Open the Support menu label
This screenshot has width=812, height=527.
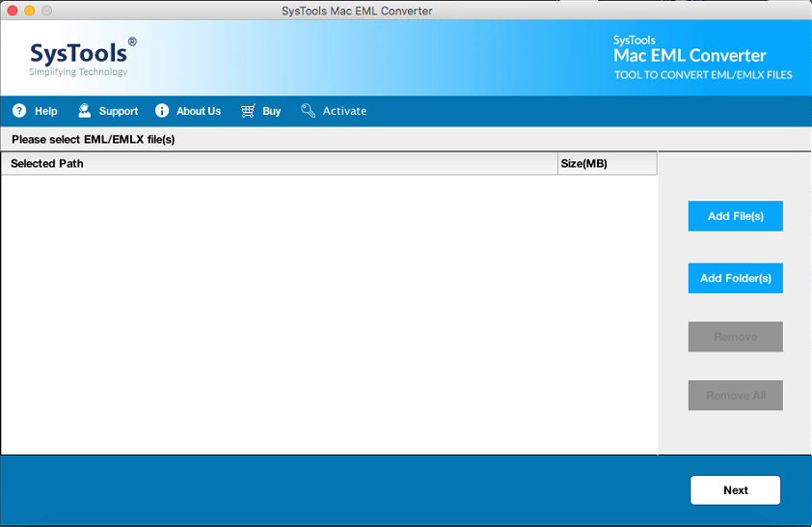click(x=119, y=111)
